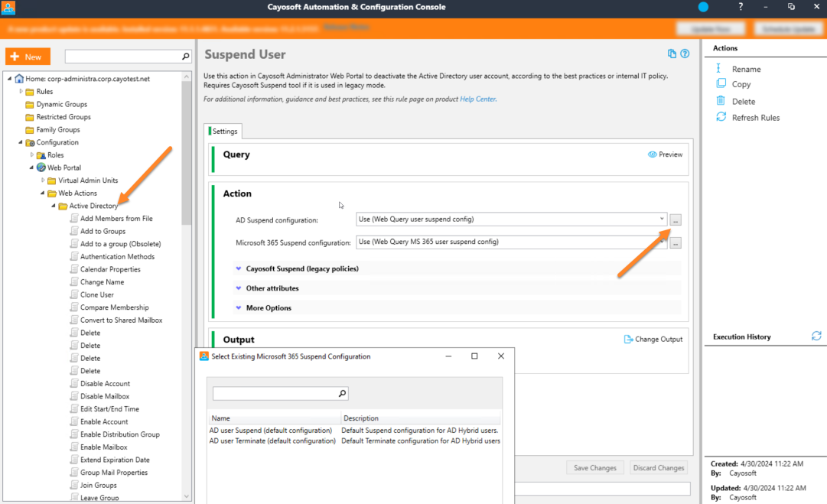Image resolution: width=827 pixels, height=504 pixels.
Task: Select Edit Start/End Time in tree
Action: tap(109, 409)
